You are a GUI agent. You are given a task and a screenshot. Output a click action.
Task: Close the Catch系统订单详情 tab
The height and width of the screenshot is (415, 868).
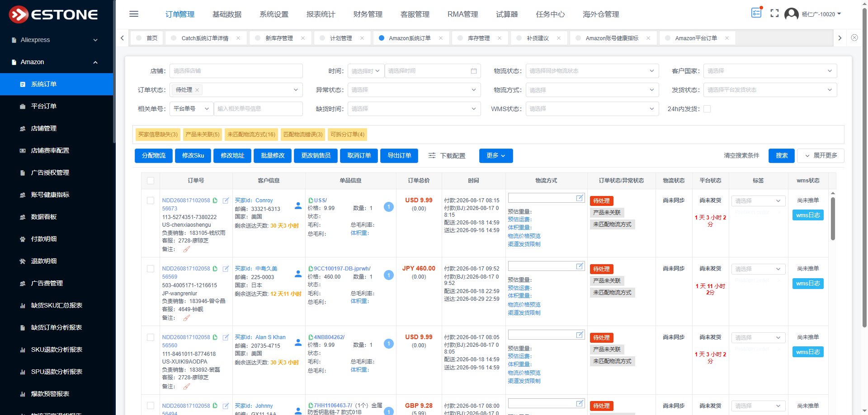pyautogui.click(x=238, y=38)
